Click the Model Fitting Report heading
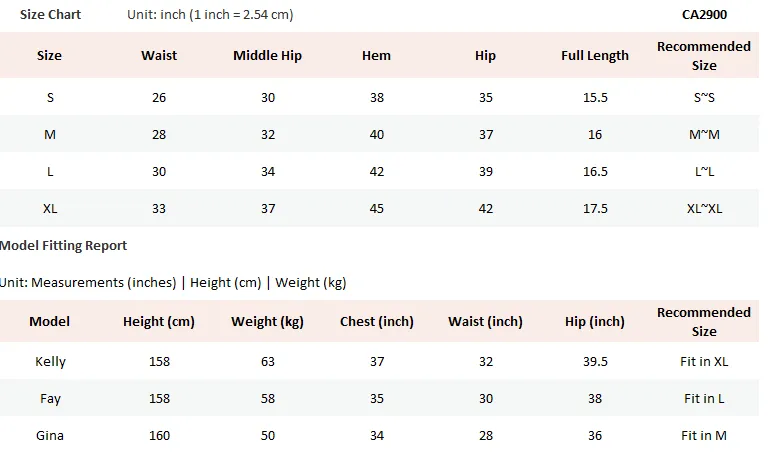The width and height of the screenshot is (773, 463). (x=63, y=246)
